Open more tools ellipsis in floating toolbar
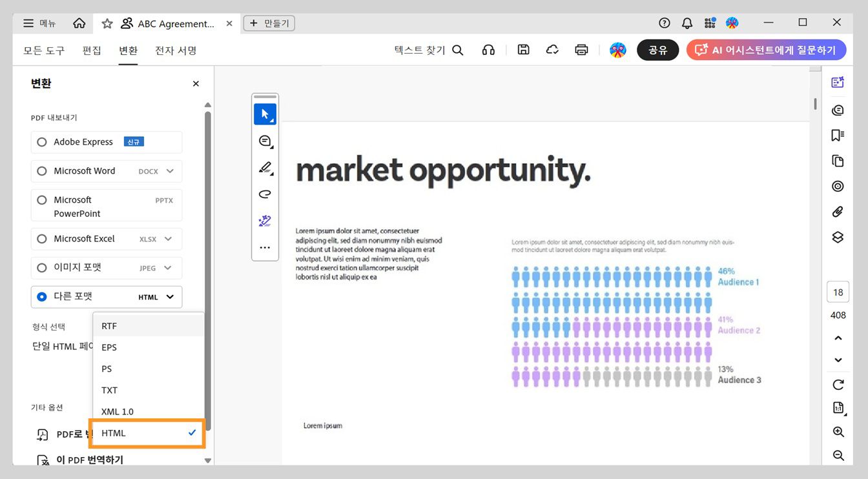Image resolution: width=868 pixels, height=479 pixels. click(x=265, y=247)
